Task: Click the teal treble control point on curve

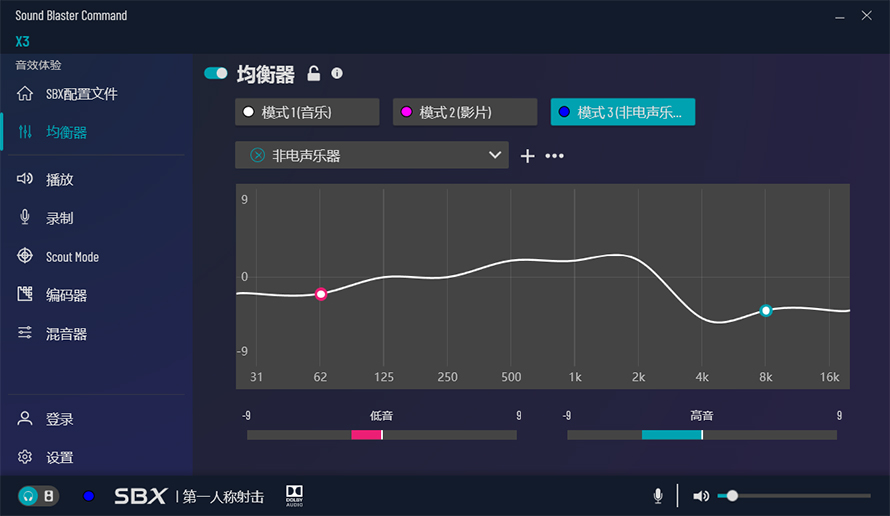Action: pyautogui.click(x=766, y=311)
